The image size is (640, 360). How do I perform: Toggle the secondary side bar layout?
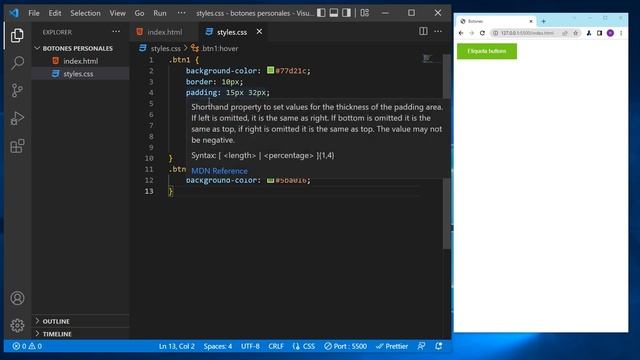(347, 13)
